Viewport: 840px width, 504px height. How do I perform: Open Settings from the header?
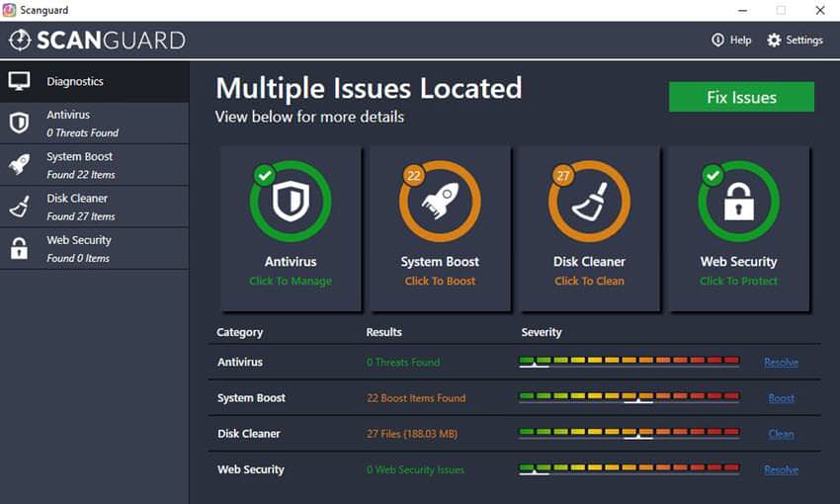[x=795, y=41]
